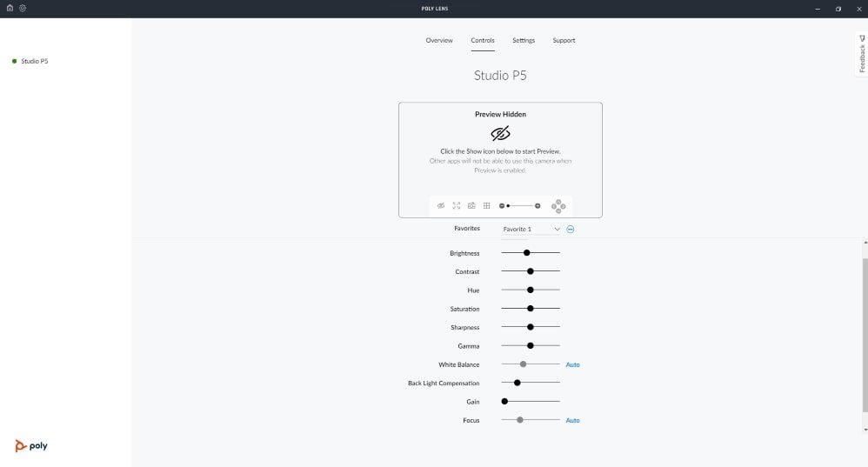The height and width of the screenshot is (467, 868).
Task: Switch to the Overview tab
Action: coord(439,41)
